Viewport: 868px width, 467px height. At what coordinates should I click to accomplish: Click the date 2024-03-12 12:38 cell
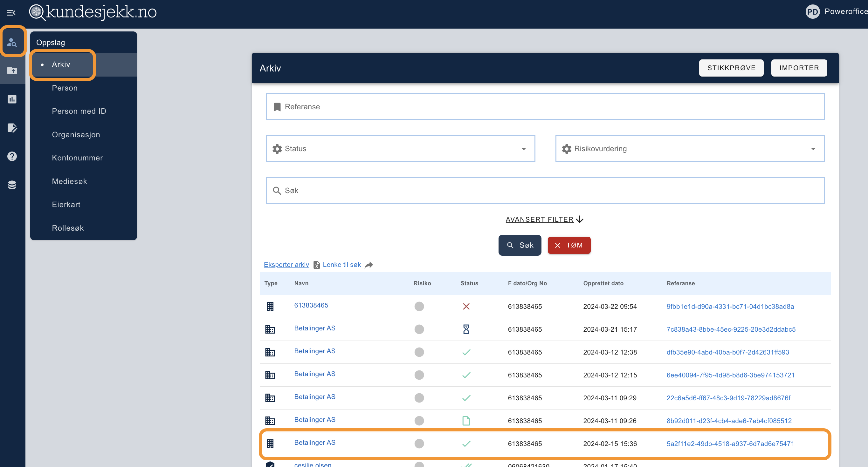(610, 352)
